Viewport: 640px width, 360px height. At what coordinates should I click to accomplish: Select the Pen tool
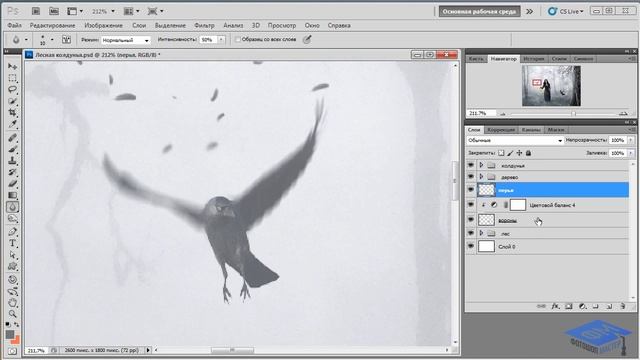point(13,232)
